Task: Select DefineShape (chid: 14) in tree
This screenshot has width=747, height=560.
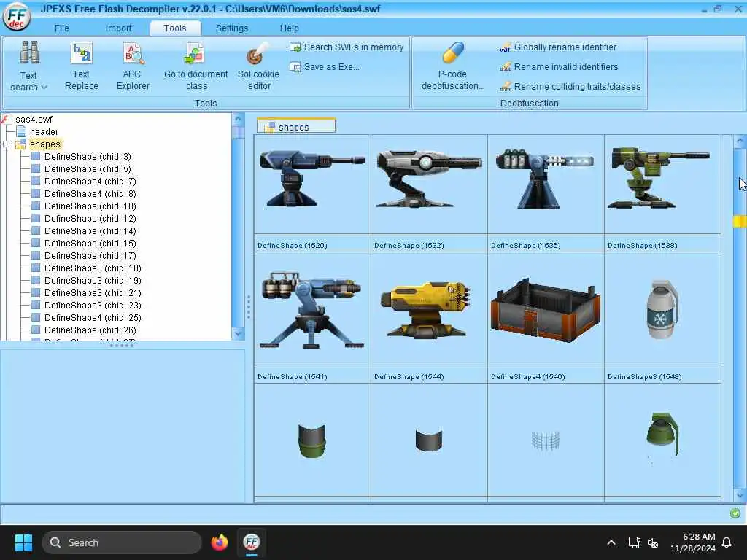Action: [x=90, y=230]
